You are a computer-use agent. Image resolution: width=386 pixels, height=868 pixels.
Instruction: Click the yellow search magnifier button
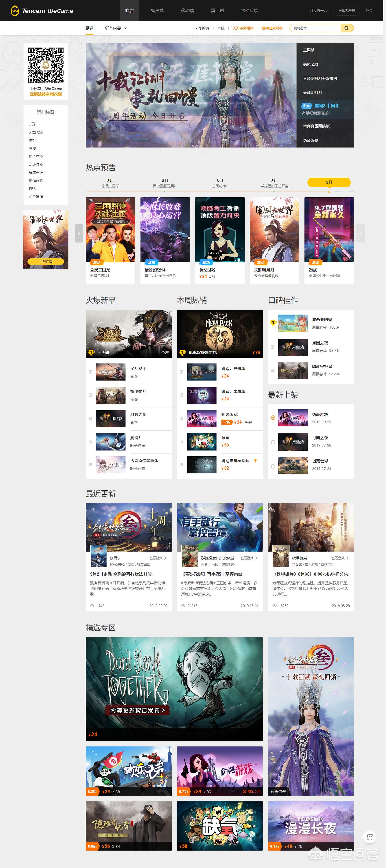(x=347, y=28)
